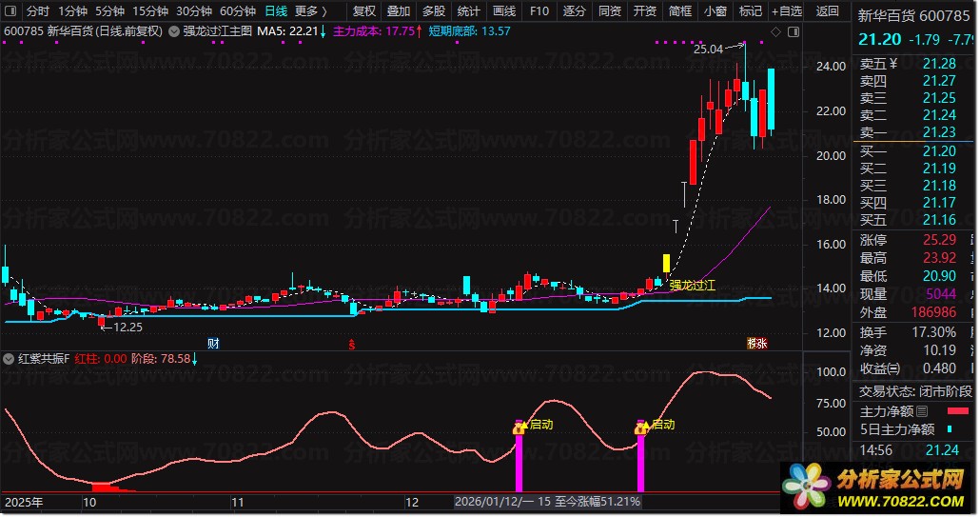Click the 新华百货 600785 stock title
Viewport: 980px width, 517px height.
pos(913,15)
